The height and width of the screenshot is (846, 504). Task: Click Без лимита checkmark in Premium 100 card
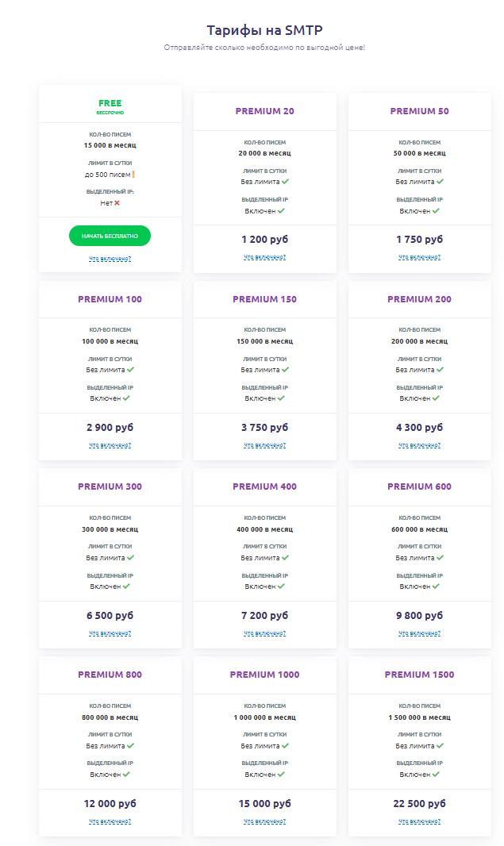click(x=131, y=370)
